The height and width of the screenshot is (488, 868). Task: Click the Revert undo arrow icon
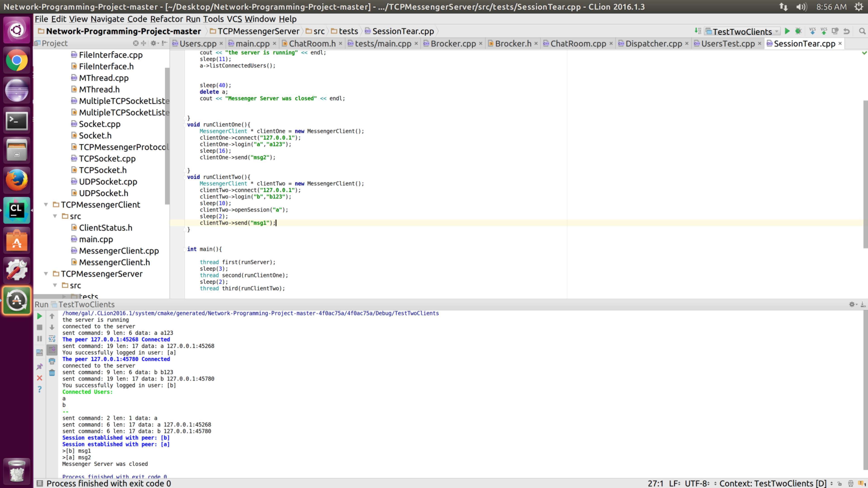[847, 31]
